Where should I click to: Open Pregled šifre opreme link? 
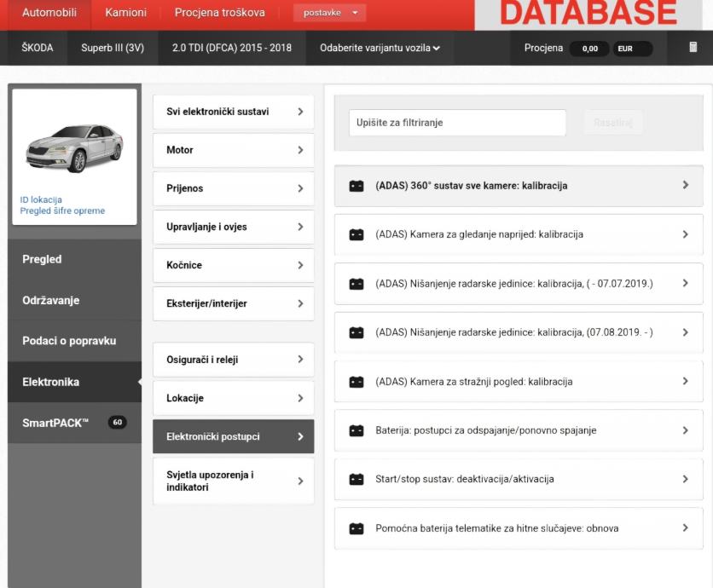(62, 210)
